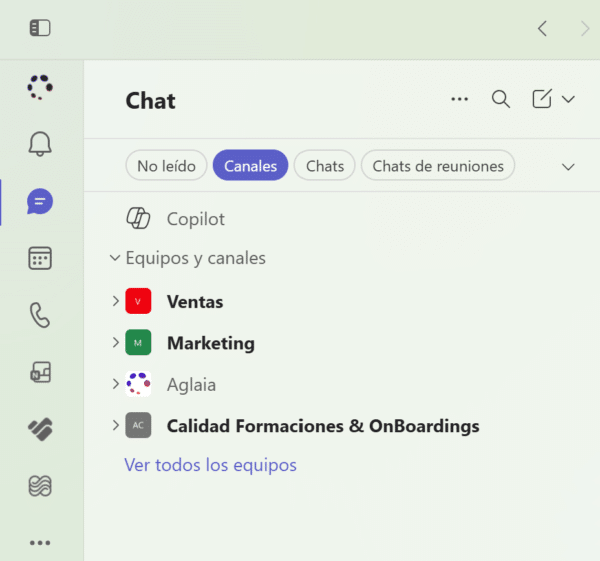The height and width of the screenshot is (561, 600).
Task: Click the red Ventas team avatar
Action: [138, 301]
